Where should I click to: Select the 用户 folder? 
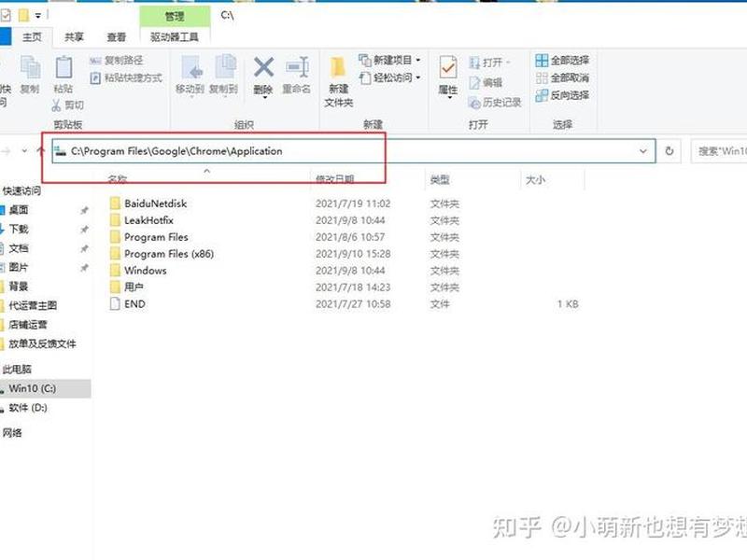[x=134, y=287]
